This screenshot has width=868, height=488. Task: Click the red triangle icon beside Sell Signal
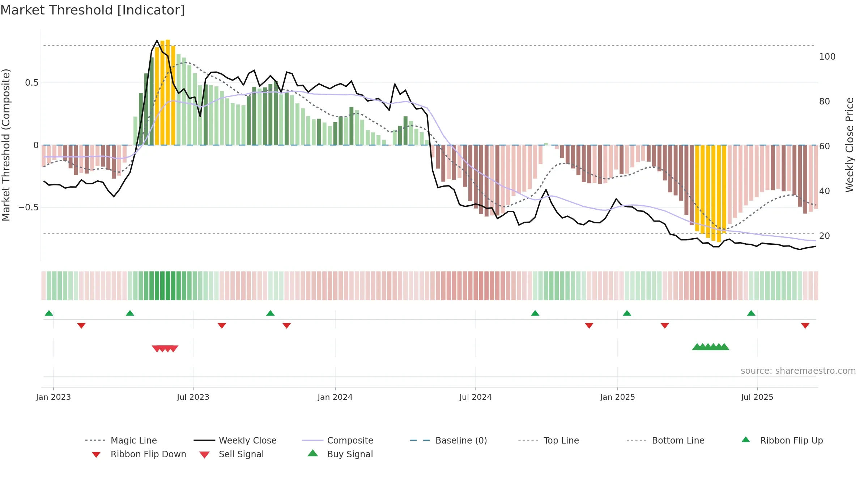click(204, 455)
